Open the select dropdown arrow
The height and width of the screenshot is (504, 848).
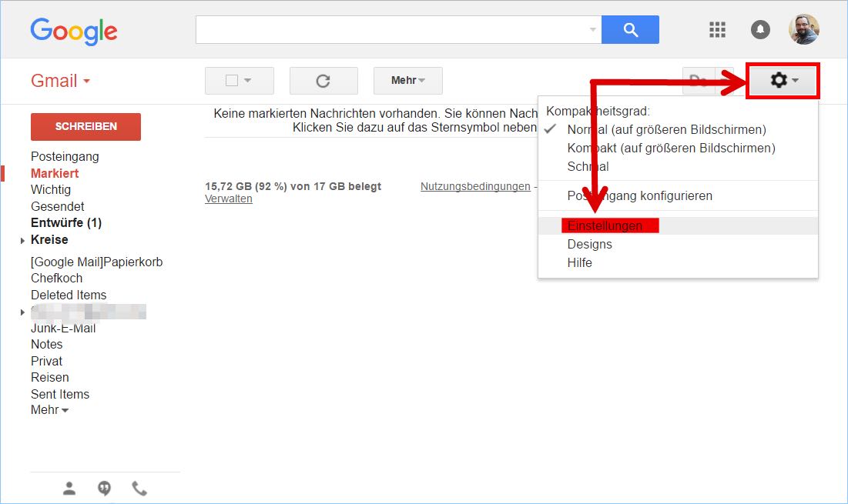point(248,81)
